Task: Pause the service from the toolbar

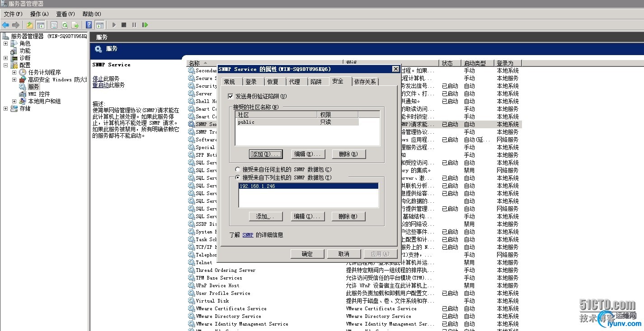Action: [x=134, y=25]
